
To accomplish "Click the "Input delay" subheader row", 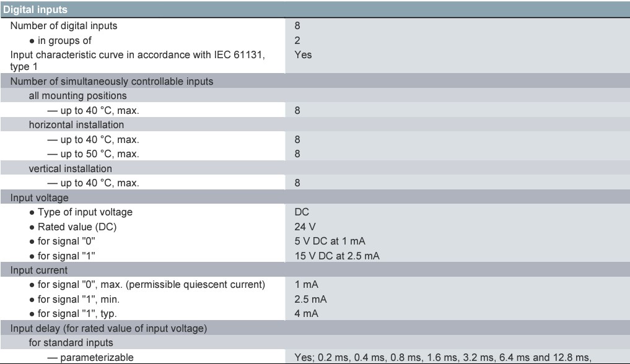I will tap(315, 328).
